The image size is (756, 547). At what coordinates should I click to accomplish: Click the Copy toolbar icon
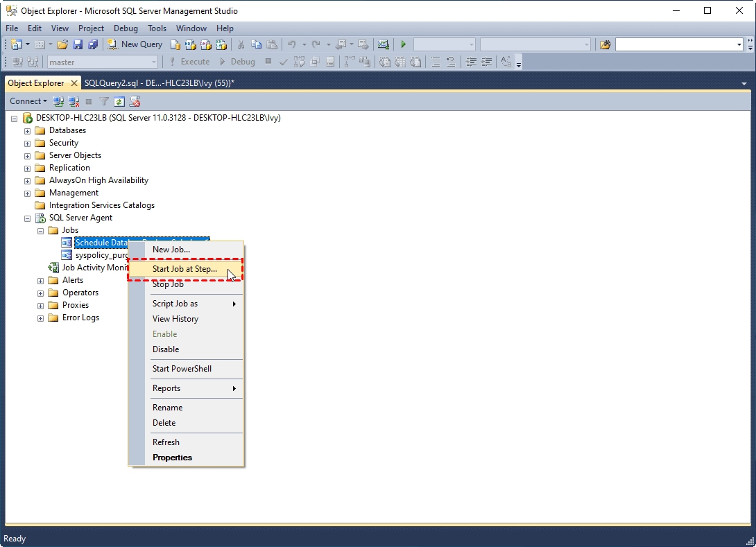257,45
